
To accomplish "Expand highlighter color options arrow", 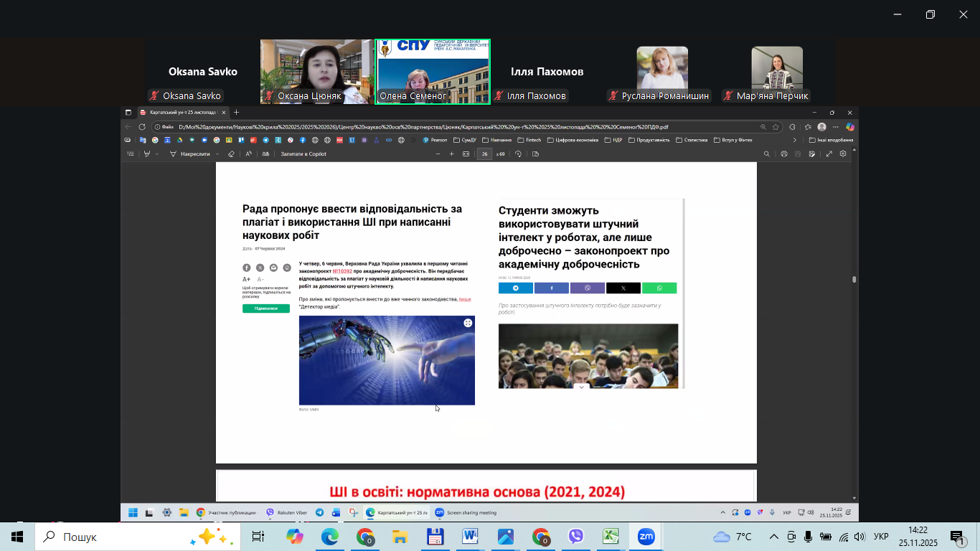I will (157, 154).
